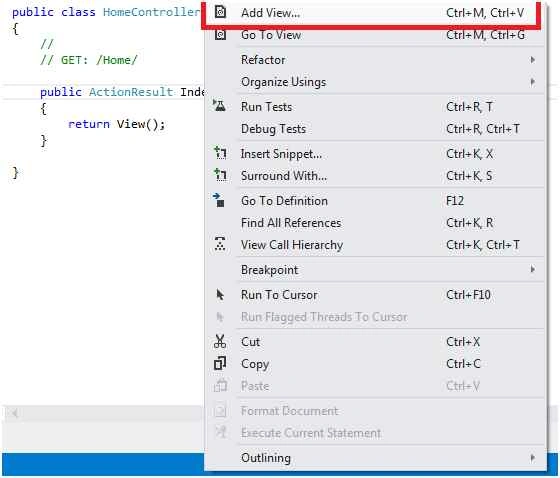Click the Run To Cursor arrow icon
This screenshot has height=478, width=560.
coord(220,294)
